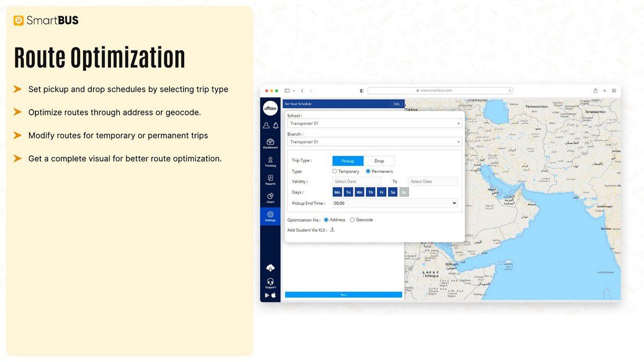Image resolution: width=644 pixels, height=362 pixels.
Task: Click the blue Next button
Action: point(343,295)
